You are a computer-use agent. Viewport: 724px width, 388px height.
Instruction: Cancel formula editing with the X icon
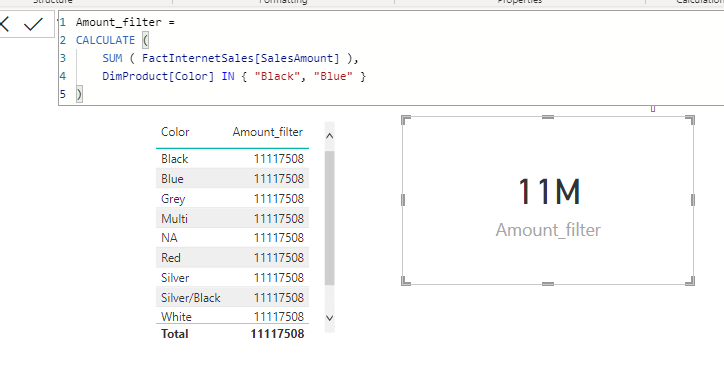[x=4, y=24]
